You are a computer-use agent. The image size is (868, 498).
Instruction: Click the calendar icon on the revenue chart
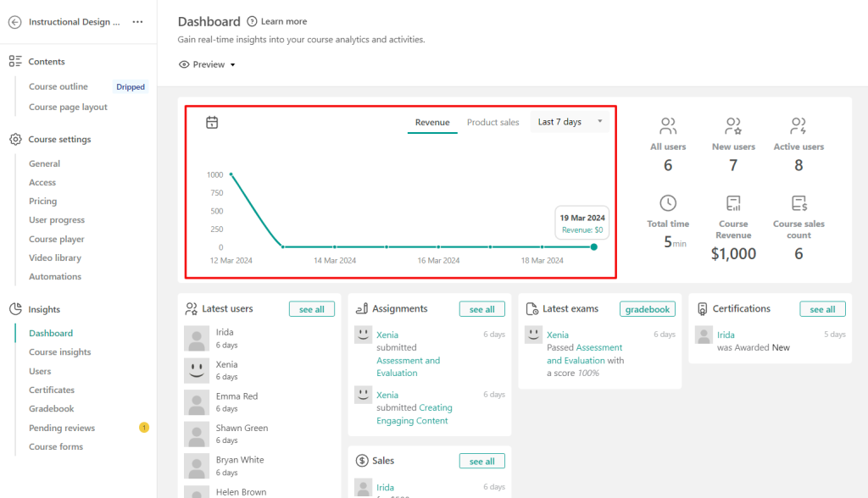tap(211, 122)
